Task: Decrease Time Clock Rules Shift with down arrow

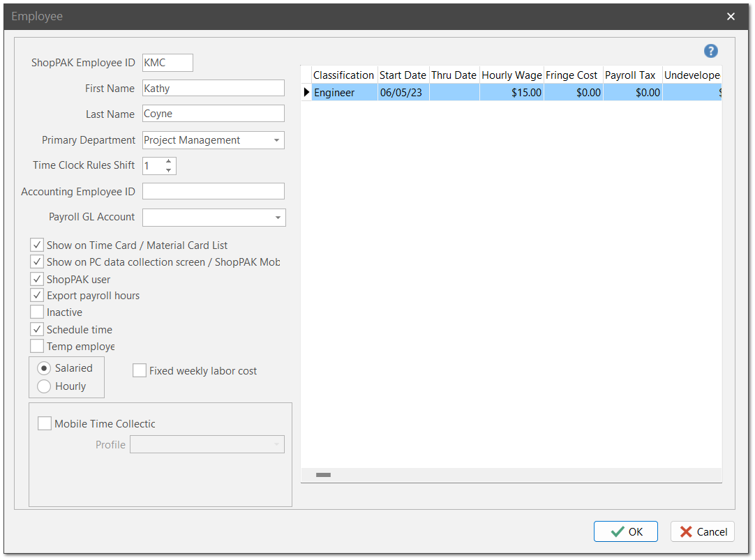Action: tap(169, 170)
